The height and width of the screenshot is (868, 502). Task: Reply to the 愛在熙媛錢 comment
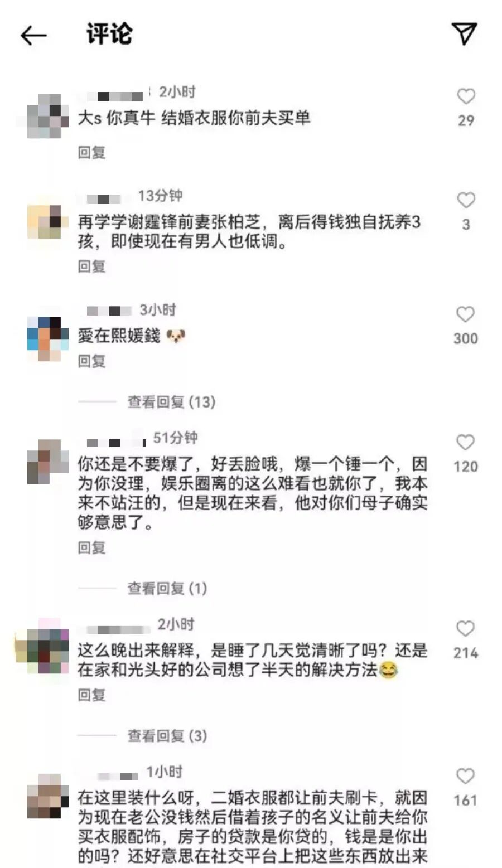tap(91, 361)
